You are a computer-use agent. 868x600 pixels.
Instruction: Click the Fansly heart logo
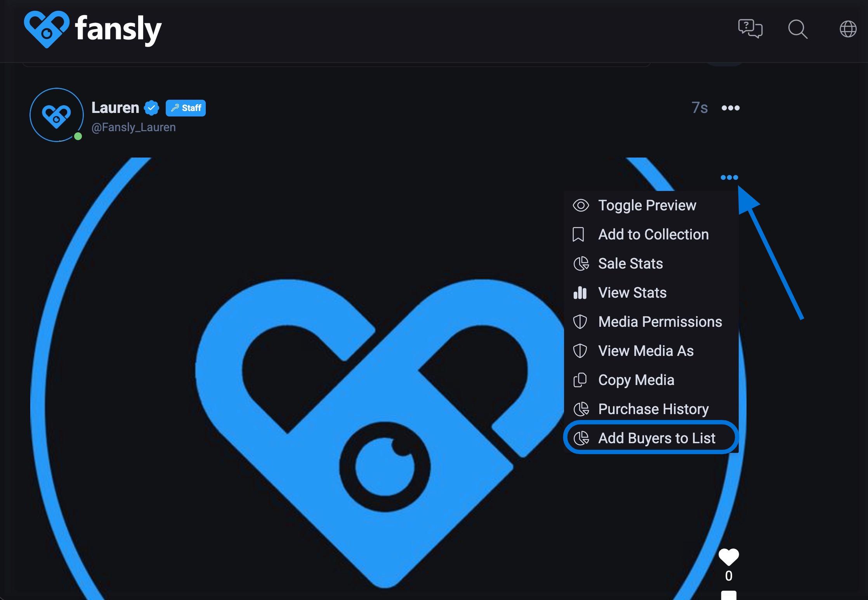point(47,29)
